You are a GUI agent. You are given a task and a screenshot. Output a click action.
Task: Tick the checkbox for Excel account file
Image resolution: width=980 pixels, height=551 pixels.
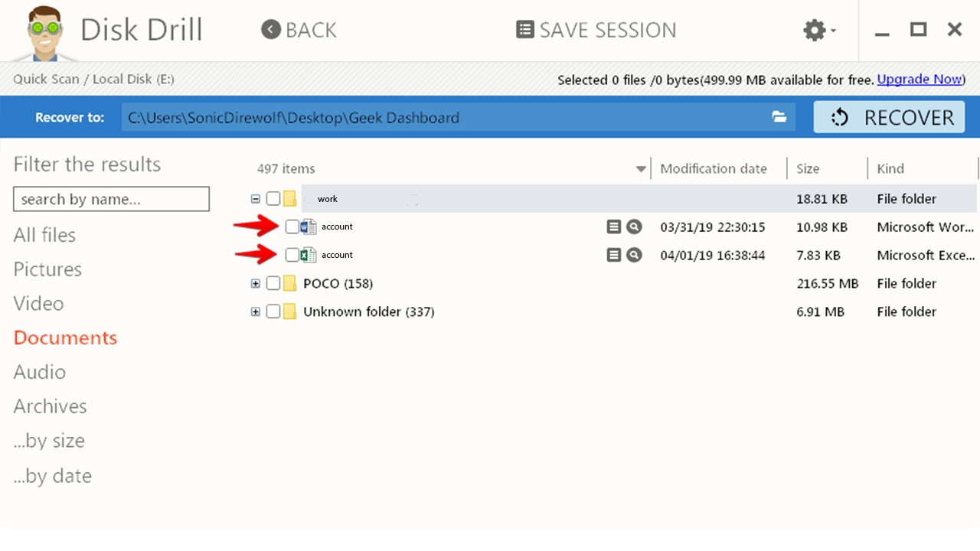(292, 255)
